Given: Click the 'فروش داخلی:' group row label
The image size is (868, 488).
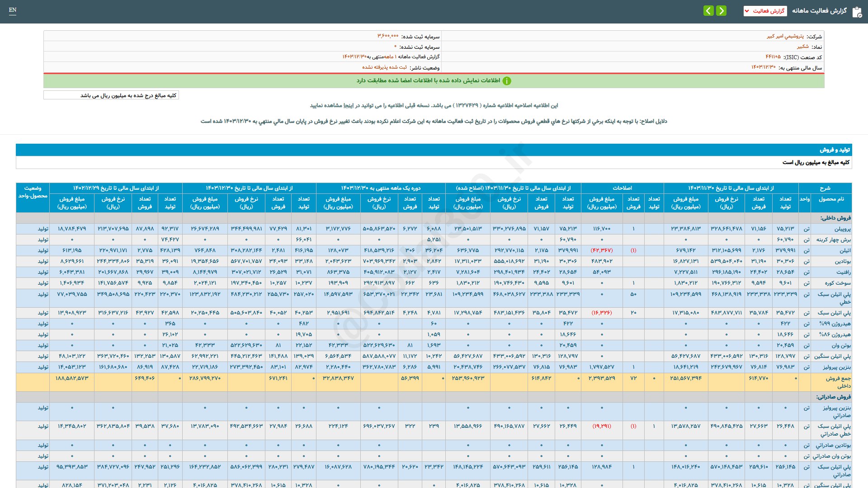Looking at the screenshot, I should coord(835,218).
